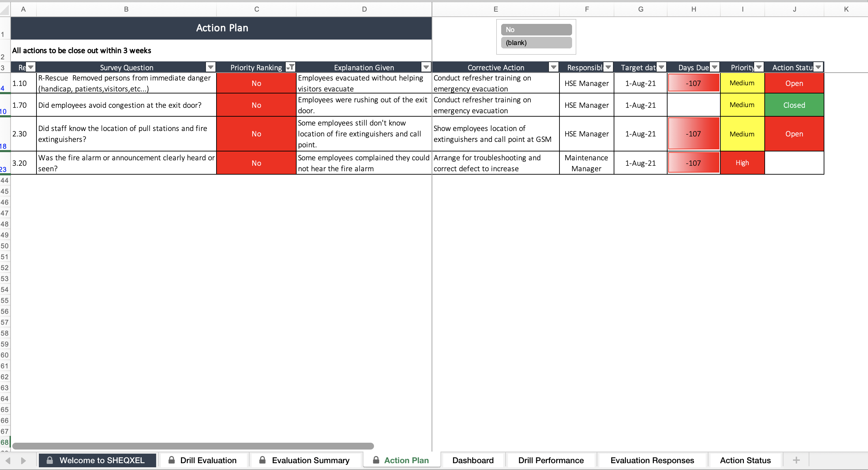Open the Days Due filter dropdown
Viewport: 868px width, 470px height.
point(715,67)
